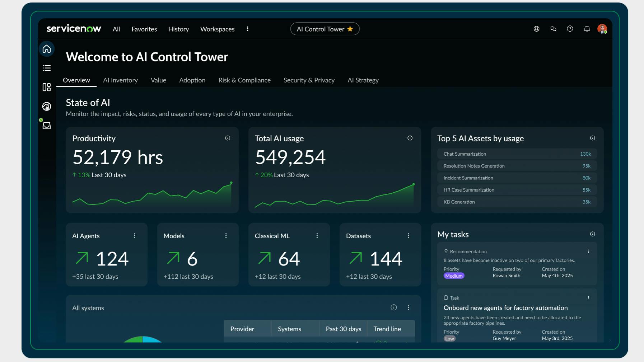
Task: Switch to the AI Inventory tab
Action: point(120,80)
